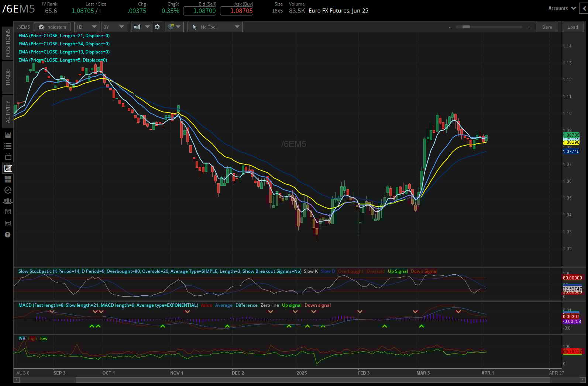Click the Euro FX Futures, Jun-25 description

pos(338,11)
